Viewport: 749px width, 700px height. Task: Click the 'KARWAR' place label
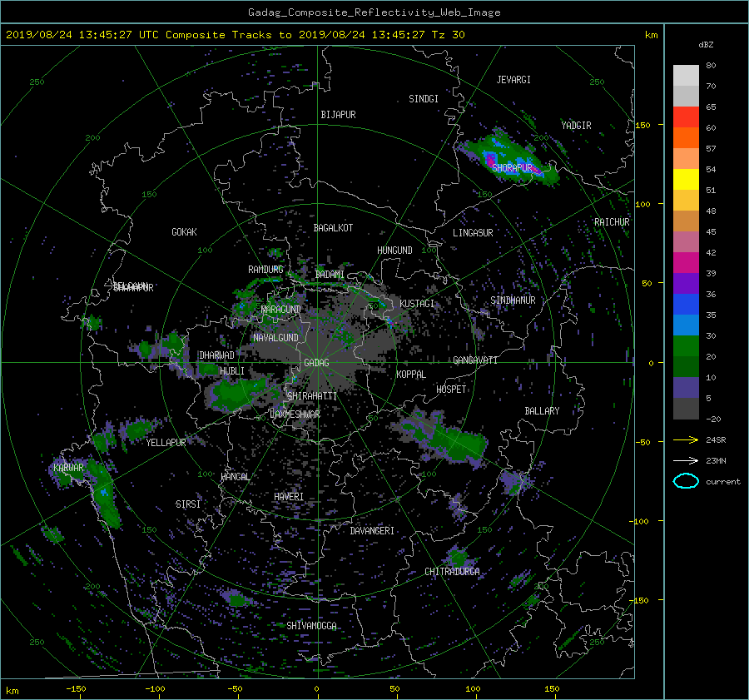(x=68, y=468)
